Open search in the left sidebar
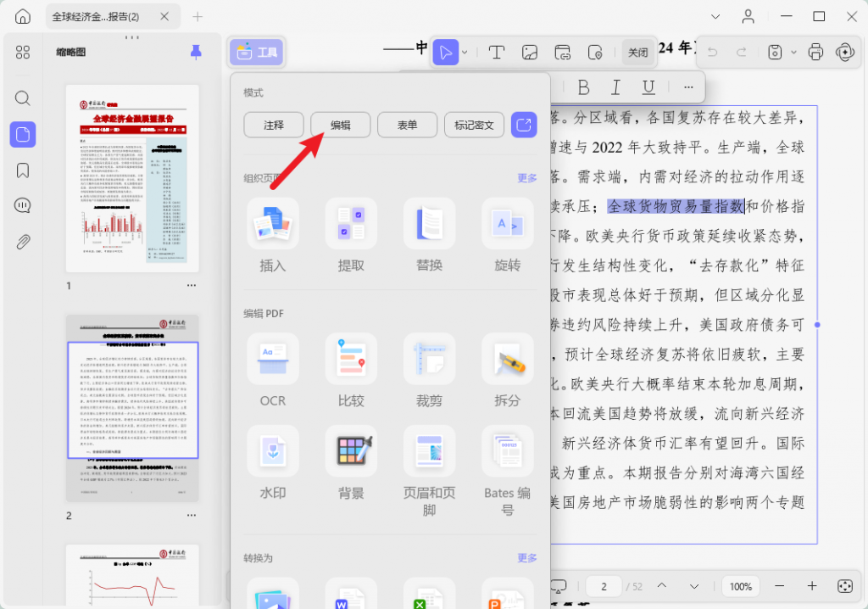 (x=22, y=98)
